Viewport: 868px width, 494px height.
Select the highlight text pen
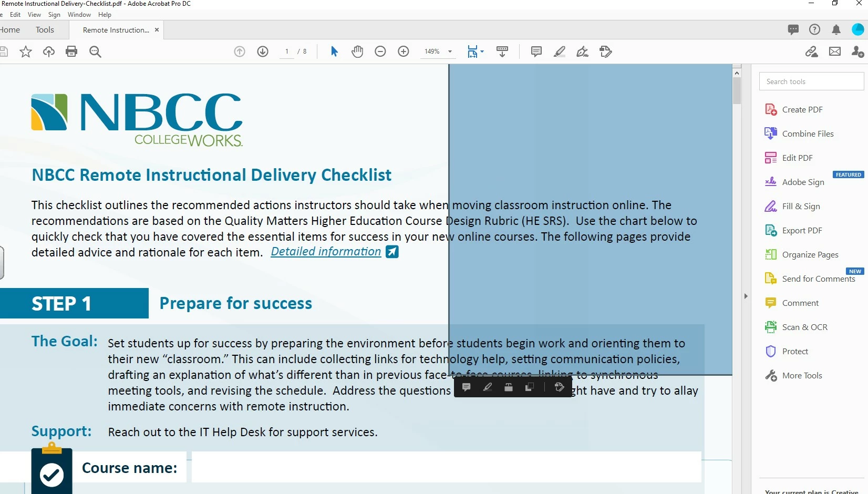[x=560, y=52]
